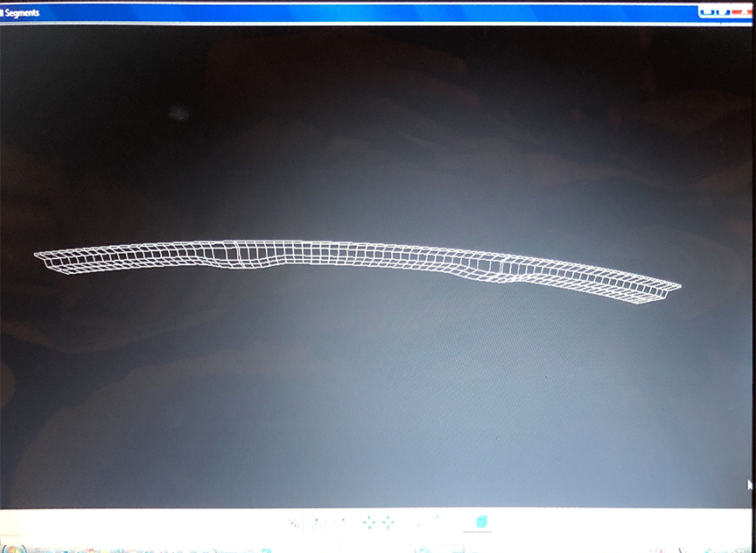The image size is (756, 553).
Task: Click the V-shaped filter icon in bottom toolbar
Action: click(295, 523)
